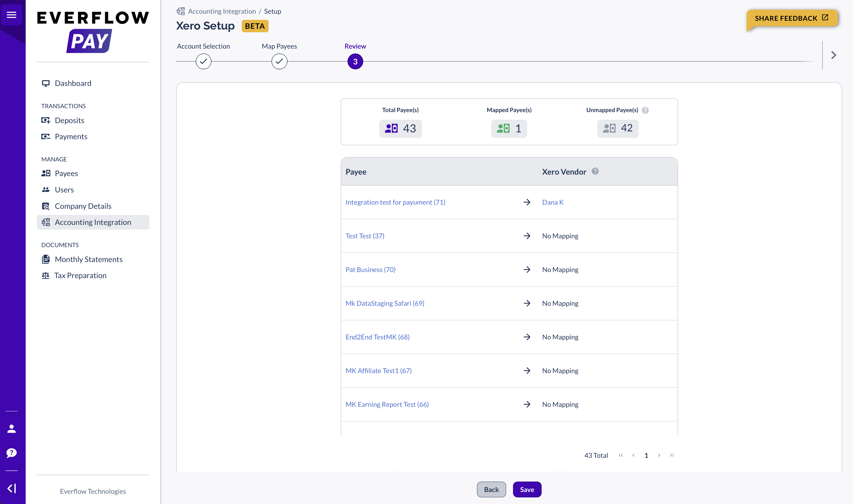
Task: Click the user profile icon in left rail
Action: coord(11,429)
